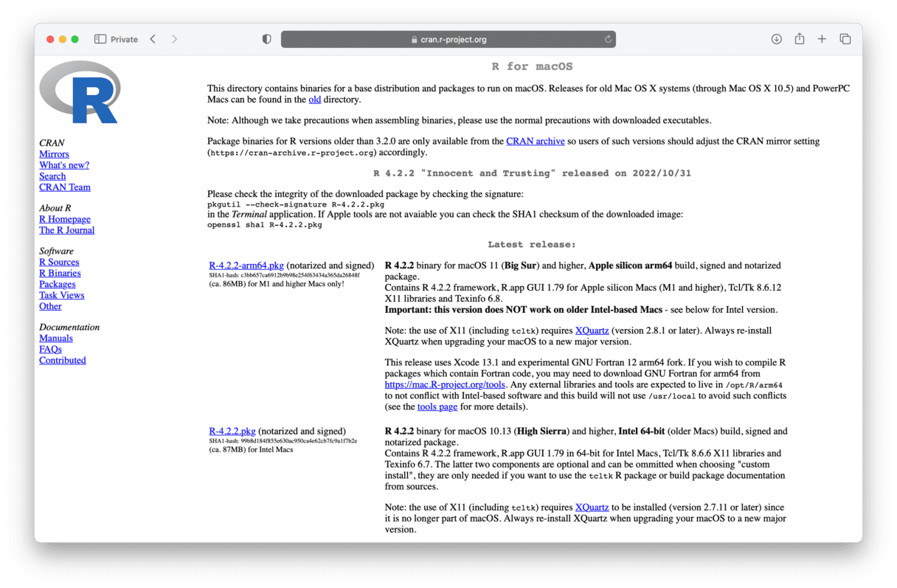The image size is (897, 588).
Task: Click the 'Latest release:' heading
Action: [532, 244]
